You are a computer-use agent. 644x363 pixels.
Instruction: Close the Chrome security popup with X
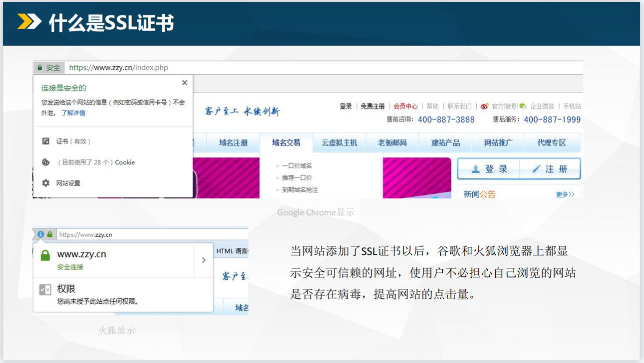(185, 83)
